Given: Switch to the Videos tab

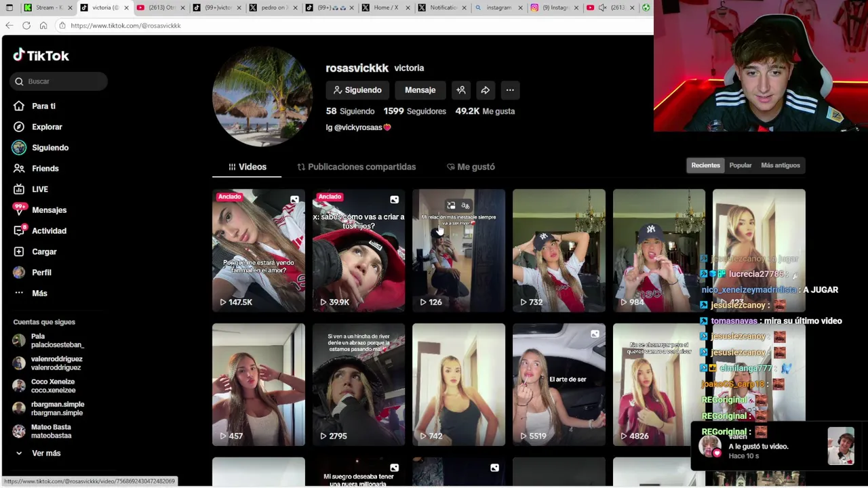Looking at the screenshot, I should [247, 167].
